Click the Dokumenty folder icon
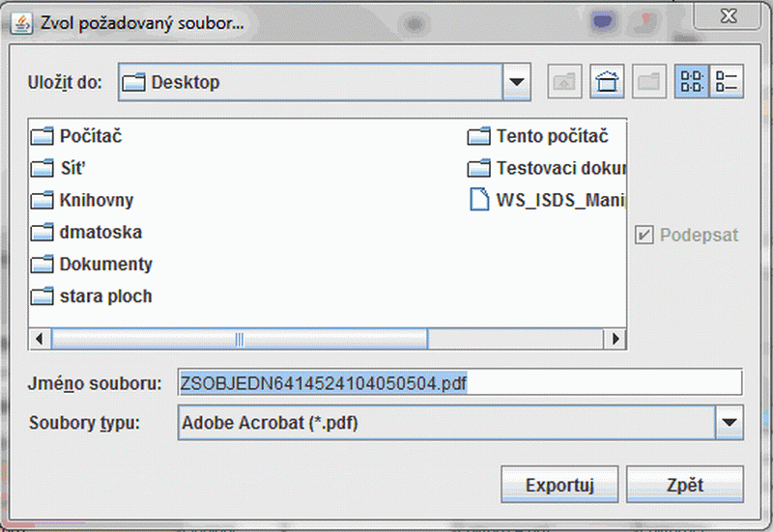Screen dimensions: 773x532 42,264
